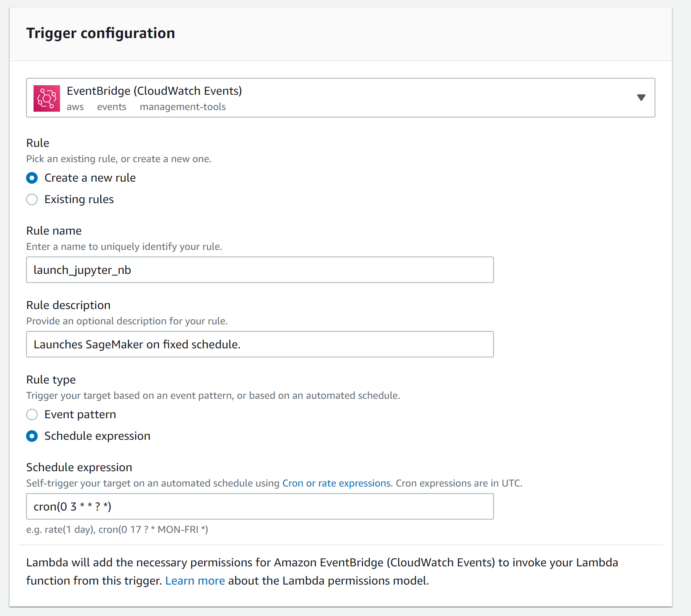
Task: Click the aws tag under EventBridge
Action: click(75, 107)
